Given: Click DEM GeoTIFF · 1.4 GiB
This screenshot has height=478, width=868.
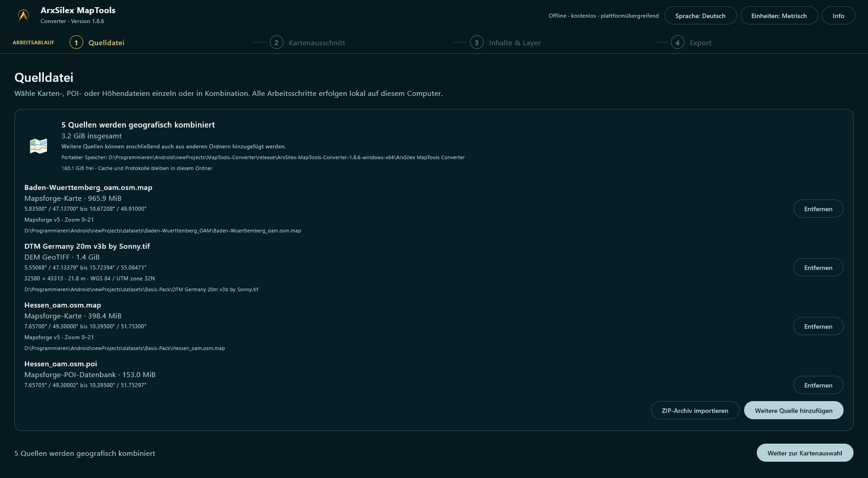Looking at the screenshot, I should tap(62, 257).
